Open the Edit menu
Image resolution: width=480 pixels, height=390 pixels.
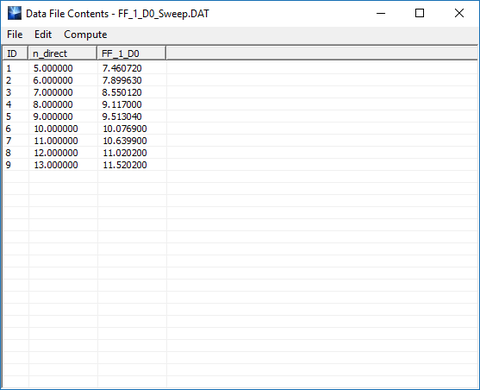click(x=43, y=34)
